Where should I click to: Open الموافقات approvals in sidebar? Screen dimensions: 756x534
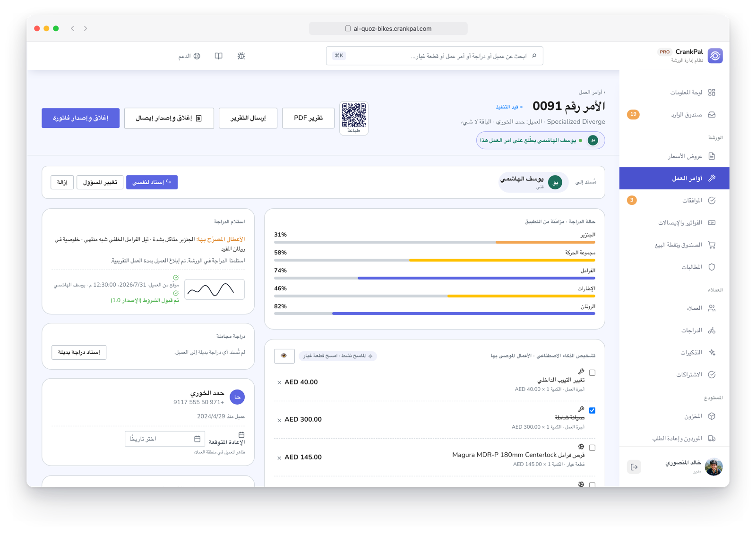click(674, 201)
